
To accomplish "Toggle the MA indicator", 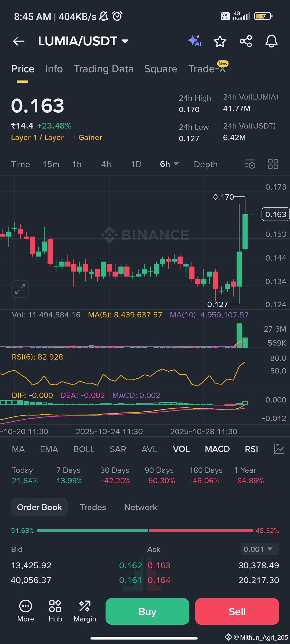I will [x=18, y=449].
